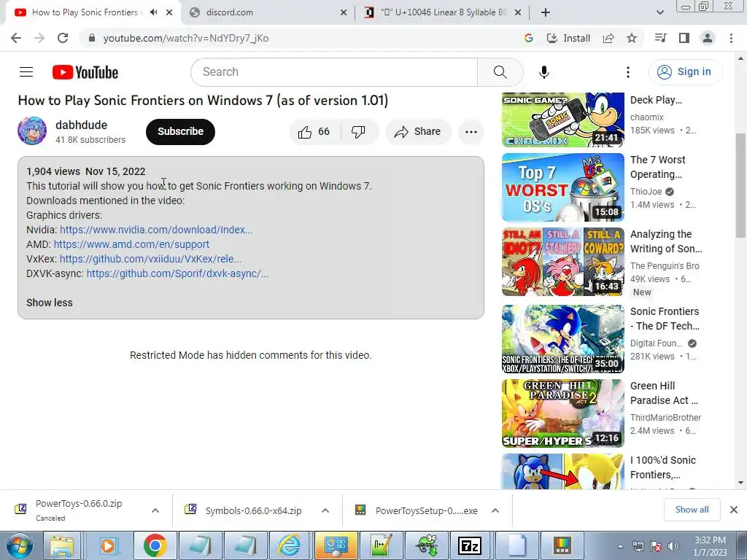The height and width of the screenshot is (560, 747).
Task: Open Windows Explorer folder in taskbar
Action: (62, 545)
